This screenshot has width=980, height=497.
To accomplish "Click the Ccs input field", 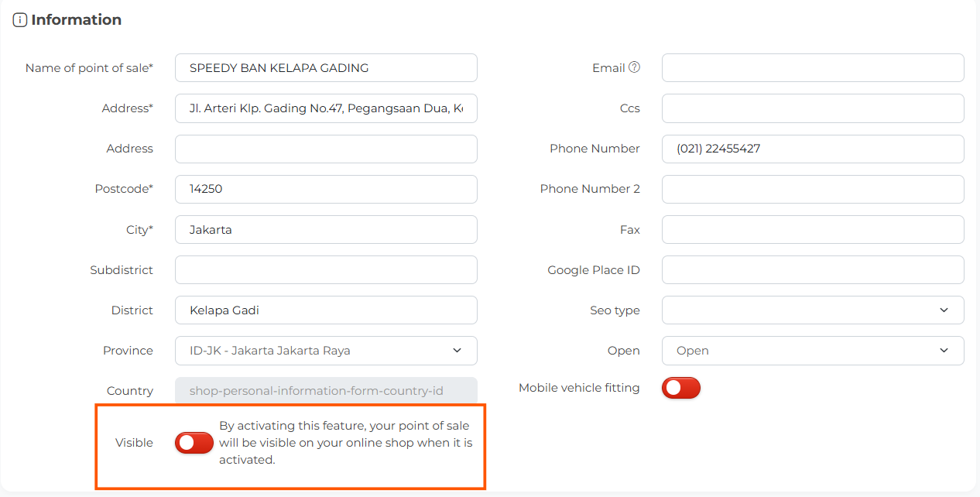I will pos(813,108).
